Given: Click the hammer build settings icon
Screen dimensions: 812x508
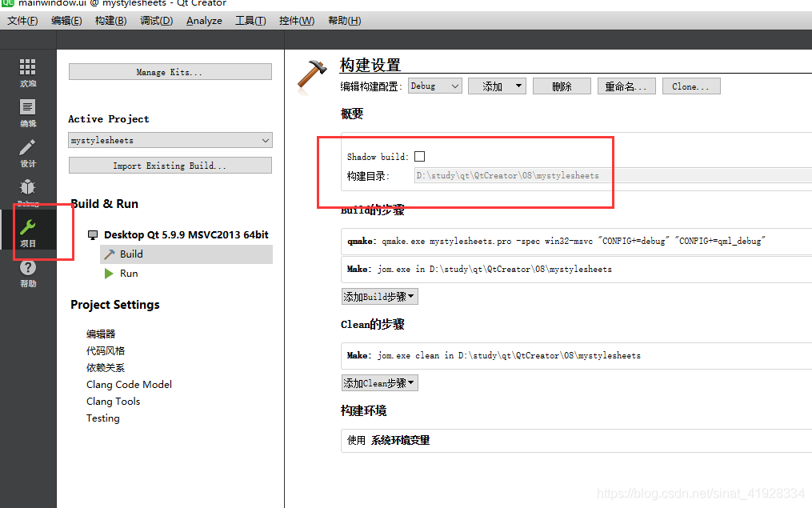Looking at the screenshot, I should click(x=312, y=77).
